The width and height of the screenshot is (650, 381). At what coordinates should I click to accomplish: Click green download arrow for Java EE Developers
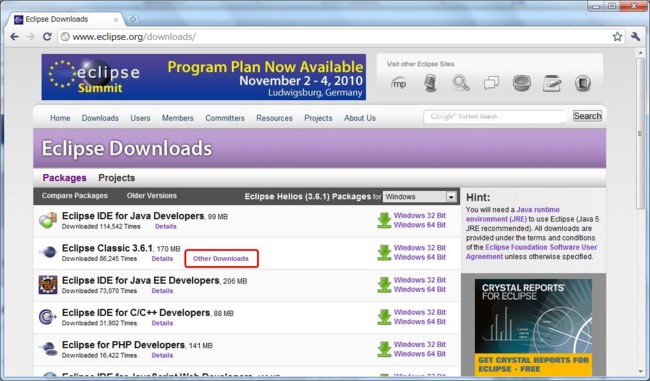(x=384, y=285)
